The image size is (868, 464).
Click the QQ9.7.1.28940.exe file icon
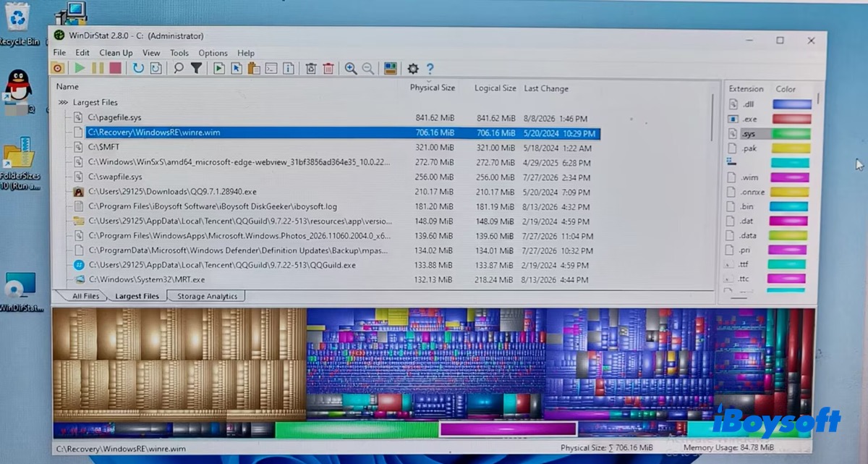[x=79, y=192]
